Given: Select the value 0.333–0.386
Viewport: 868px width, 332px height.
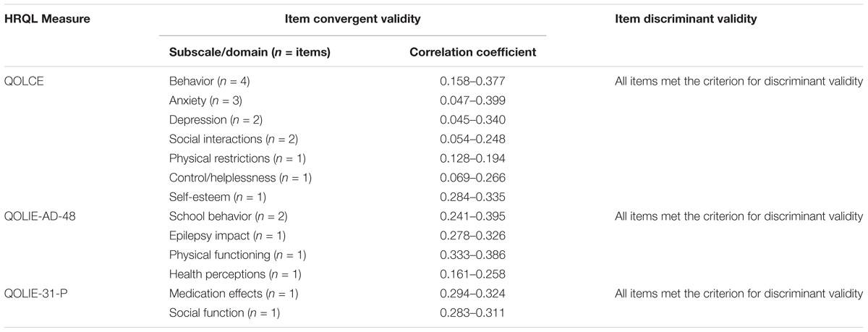Looking at the screenshot, I should pyautogui.click(x=472, y=255).
